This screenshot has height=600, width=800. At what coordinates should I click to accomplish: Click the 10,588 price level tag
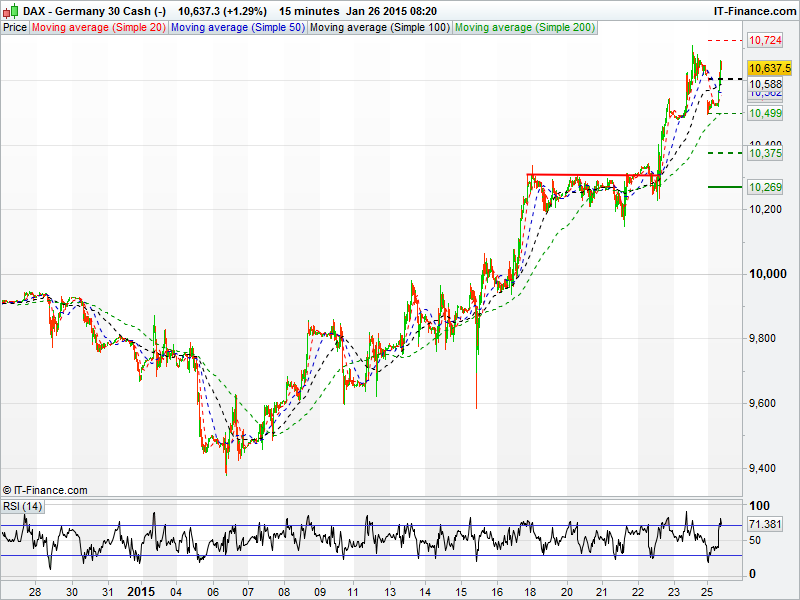[x=765, y=85]
